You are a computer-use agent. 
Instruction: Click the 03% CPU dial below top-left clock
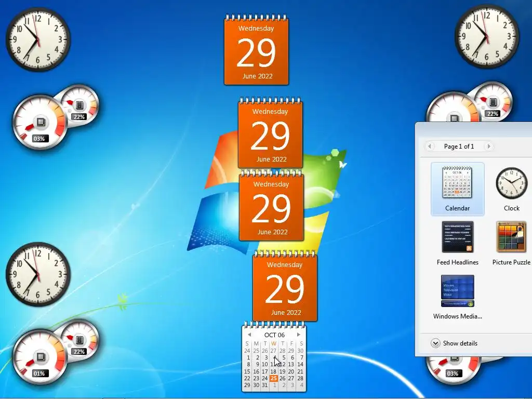pos(39,122)
